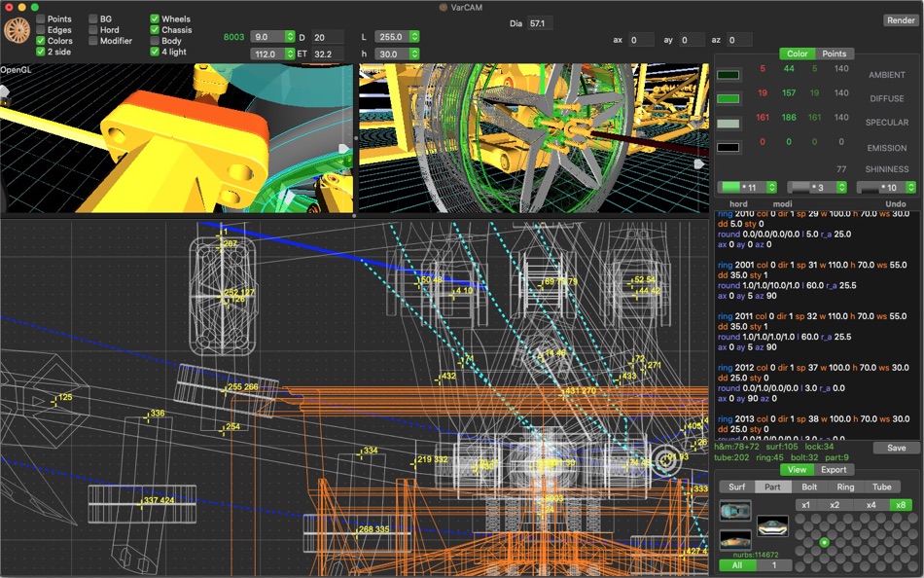924x578 pixels.
Task: Click the arrow marker in the right 3D view
Action: [x=699, y=163]
